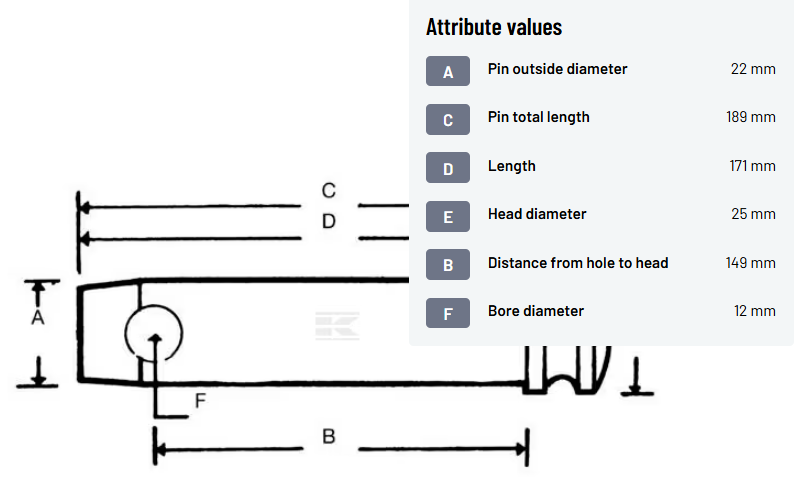Viewport: 797px width, 496px height.
Task: Click the E badge for head diameter
Action: [x=448, y=216]
